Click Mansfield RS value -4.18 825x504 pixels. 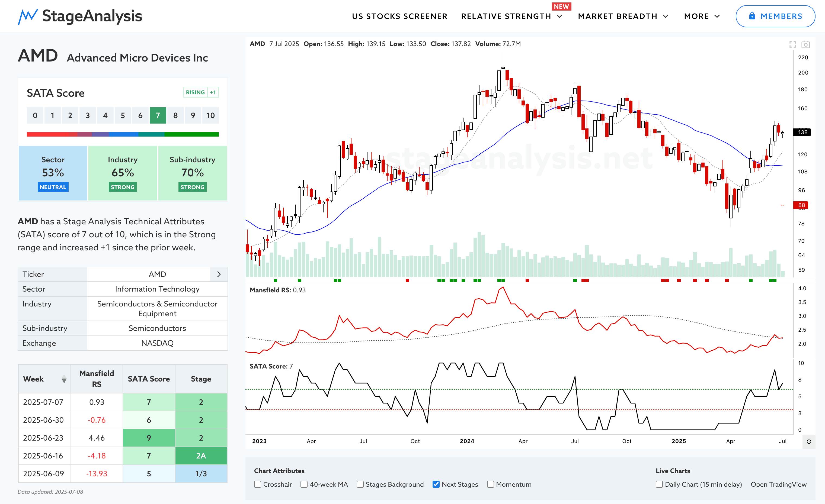[97, 456]
